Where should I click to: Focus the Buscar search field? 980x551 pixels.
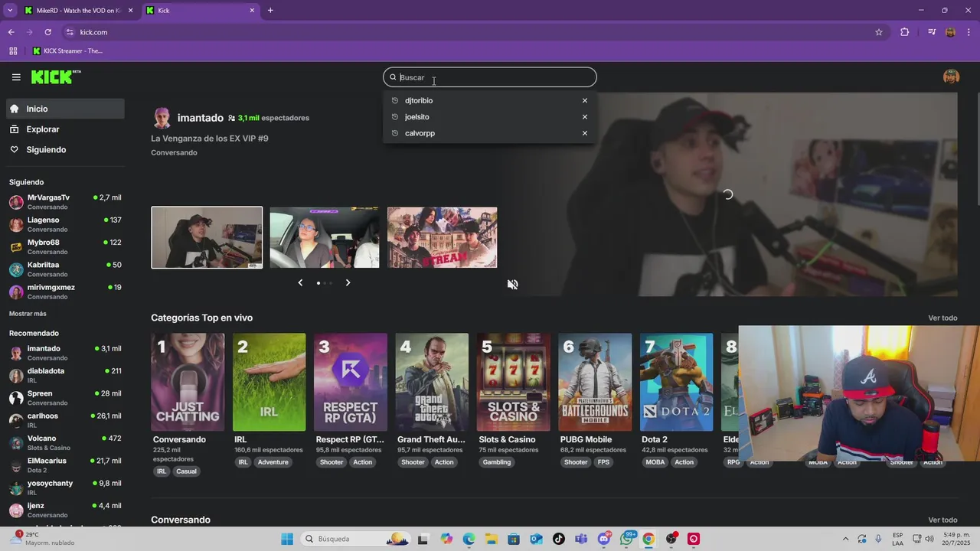pyautogui.click(x=490, y=77)
